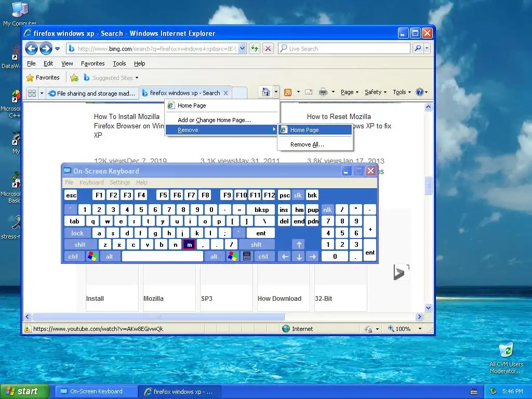Screen dimensions: 532x399
Task: Click the right arrow key on keyboard
Action: pos(313,257)
